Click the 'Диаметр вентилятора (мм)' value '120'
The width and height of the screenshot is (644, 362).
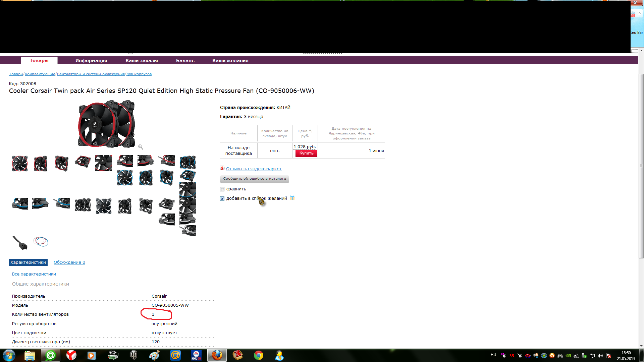pyautogui.click(x=156, y=342)
